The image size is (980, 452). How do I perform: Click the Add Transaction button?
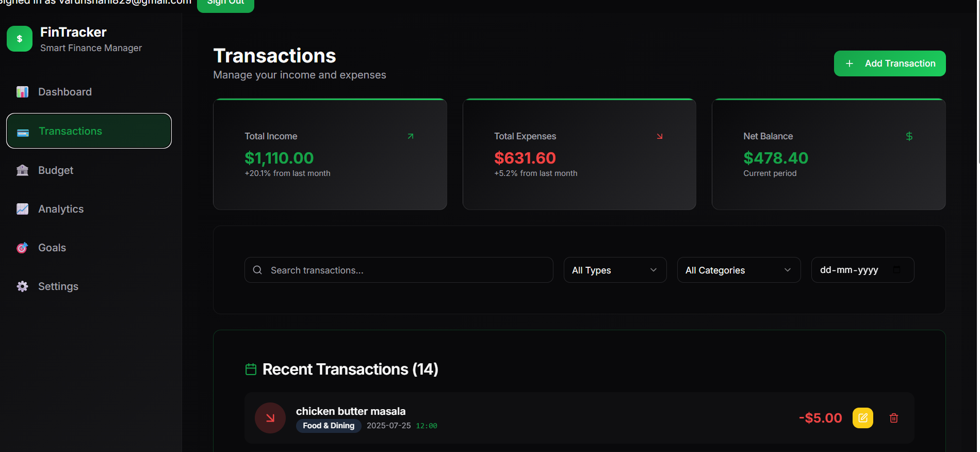click(x=889, y=63)
